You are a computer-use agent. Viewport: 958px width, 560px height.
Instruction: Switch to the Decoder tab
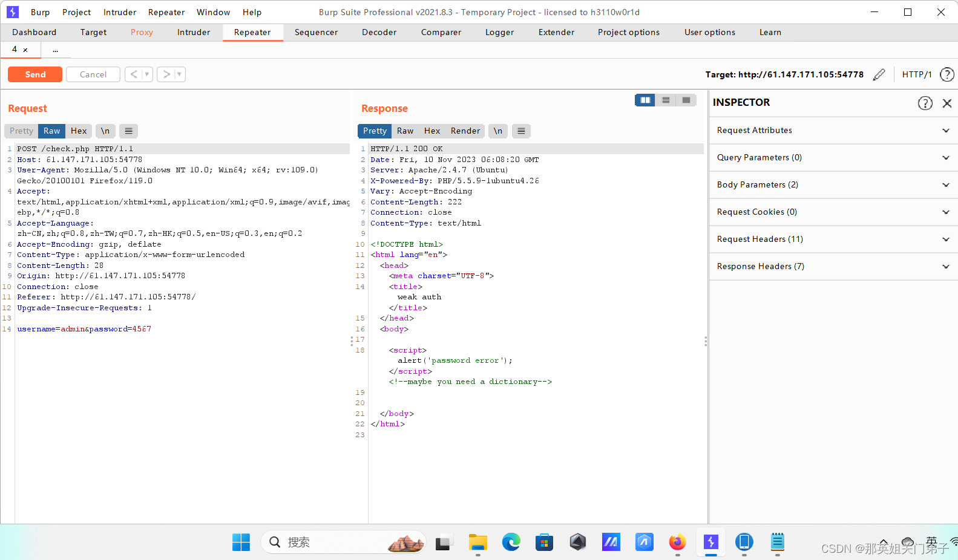(379, 33)
